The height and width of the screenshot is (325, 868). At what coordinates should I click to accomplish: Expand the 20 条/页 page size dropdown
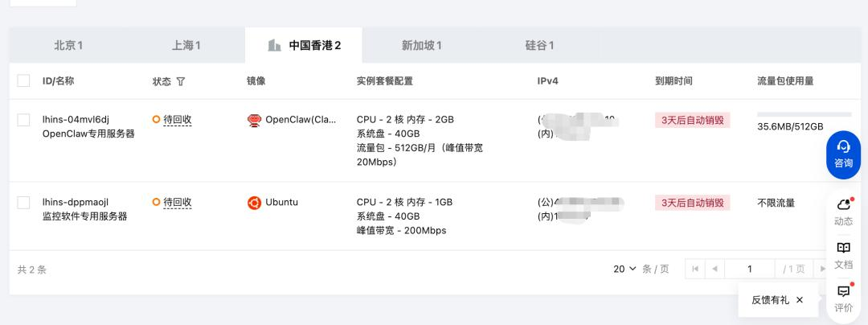point(625,269)
